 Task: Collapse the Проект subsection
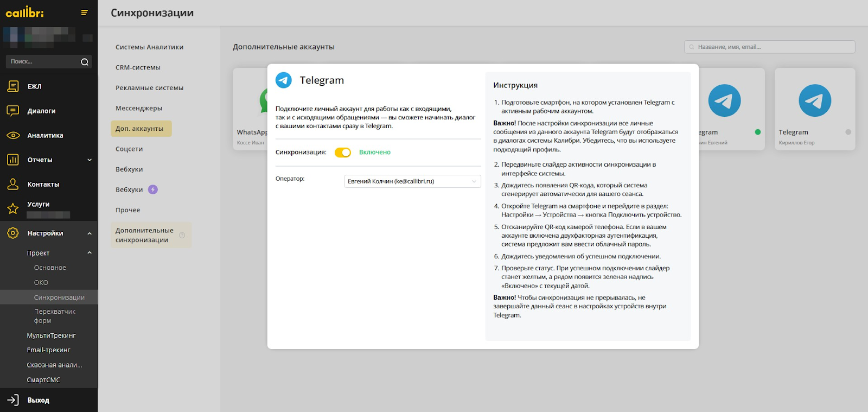(90, 253)
